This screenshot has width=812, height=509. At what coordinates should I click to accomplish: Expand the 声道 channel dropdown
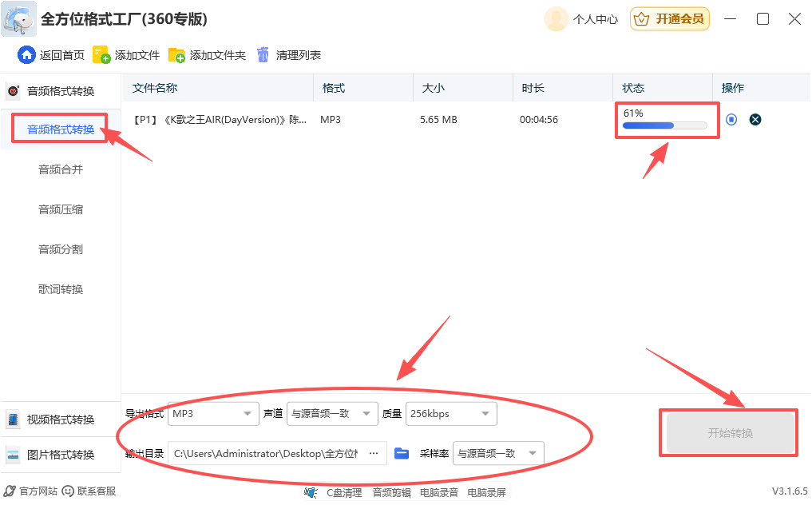(332, 414)
